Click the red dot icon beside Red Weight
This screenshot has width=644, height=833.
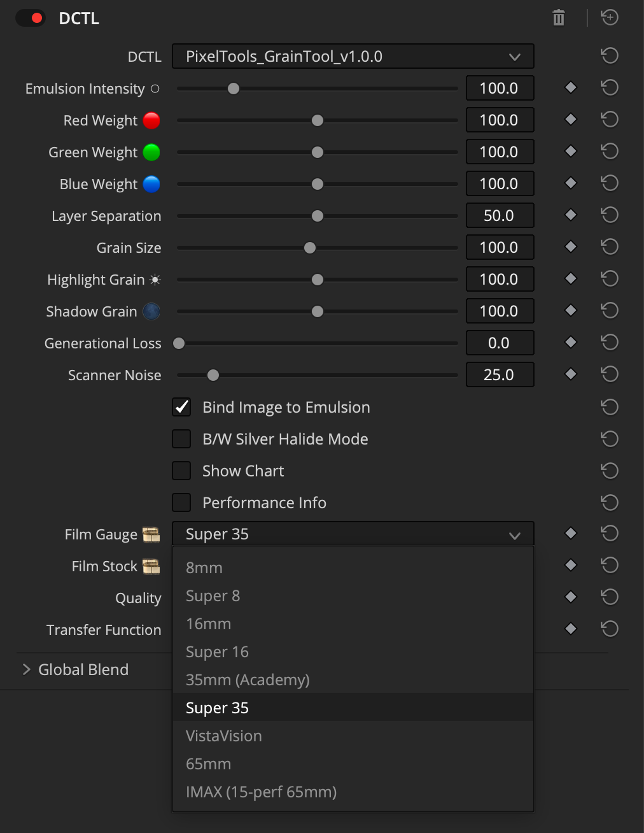click(x=150, y=120)
